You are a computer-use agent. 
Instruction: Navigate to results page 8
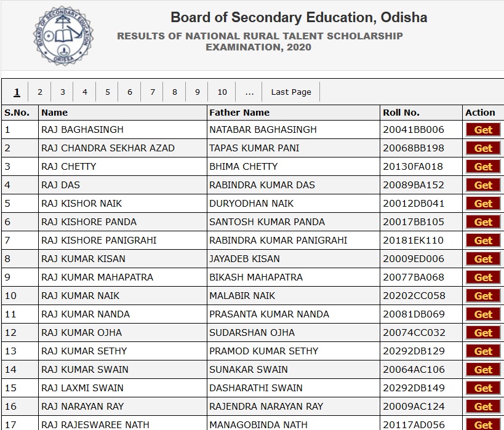pyautogui.click(x=175, y=92)
